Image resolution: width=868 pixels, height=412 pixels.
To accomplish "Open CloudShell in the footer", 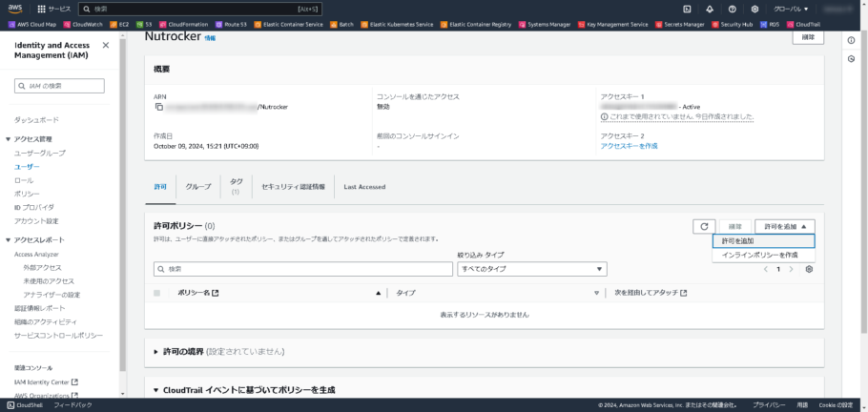I will tap(27, 405).
